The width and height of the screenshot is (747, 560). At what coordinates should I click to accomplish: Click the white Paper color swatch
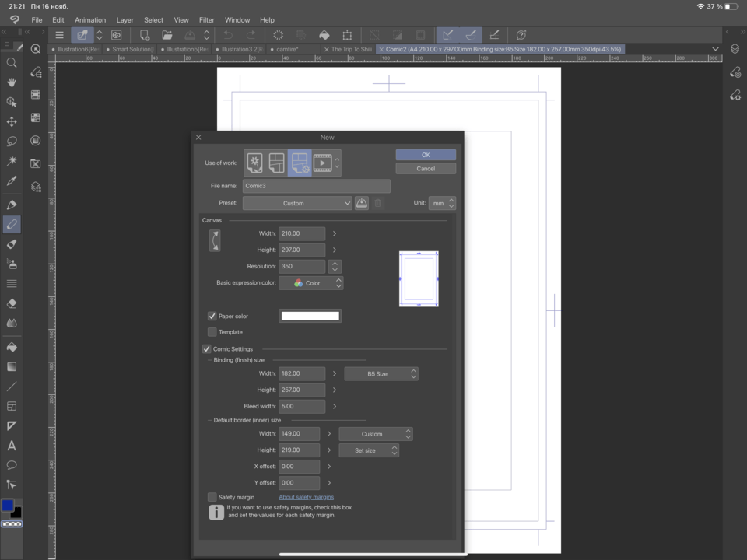coord(310,315)
